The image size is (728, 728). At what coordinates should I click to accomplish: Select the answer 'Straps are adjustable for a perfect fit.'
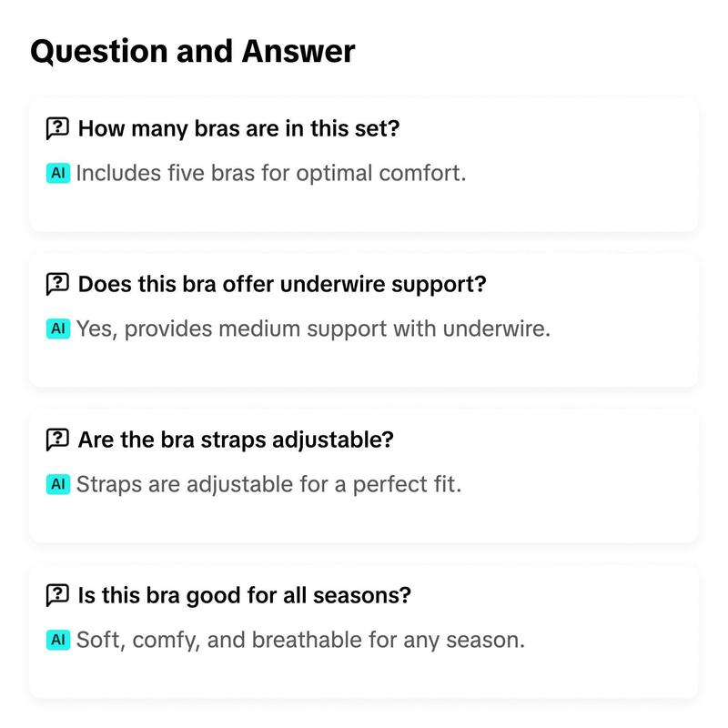268,484
